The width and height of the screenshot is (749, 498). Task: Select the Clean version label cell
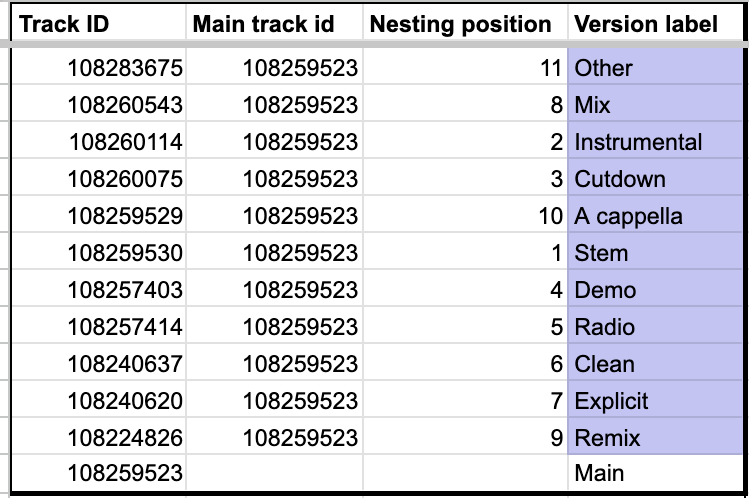(655, 363)
